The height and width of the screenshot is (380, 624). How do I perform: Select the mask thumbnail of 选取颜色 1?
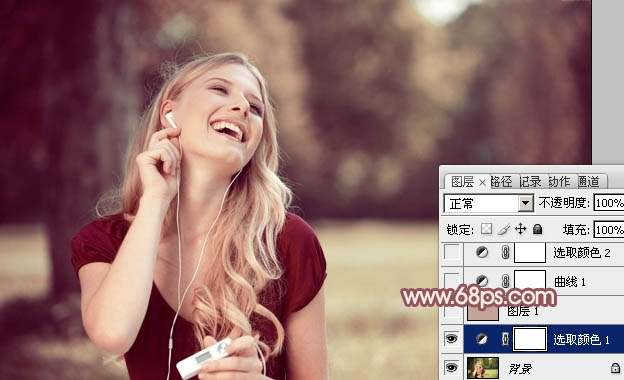click(x=530, y=339)
